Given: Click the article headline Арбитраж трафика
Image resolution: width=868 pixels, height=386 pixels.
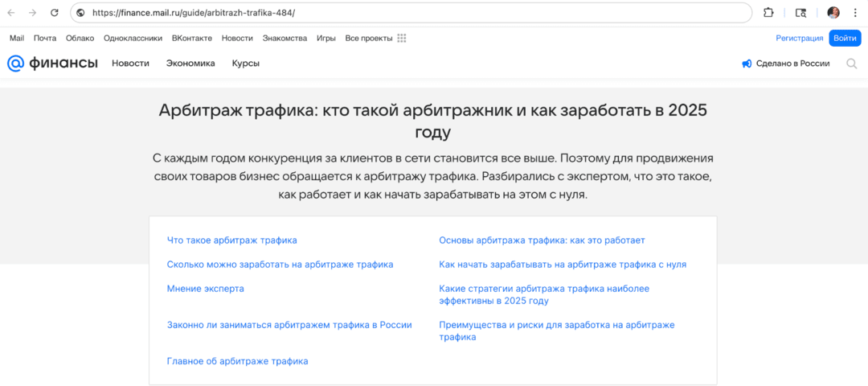Looking at the screenshot, I should (433, 121).
